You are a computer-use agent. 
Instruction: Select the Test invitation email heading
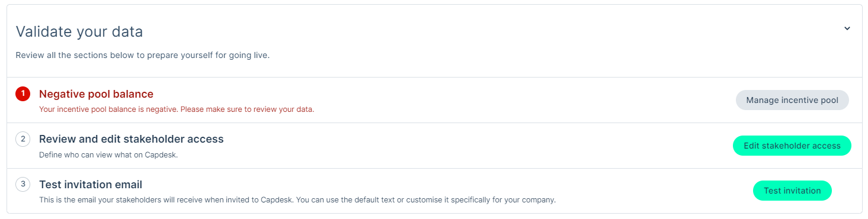click(x=91, y=184)
